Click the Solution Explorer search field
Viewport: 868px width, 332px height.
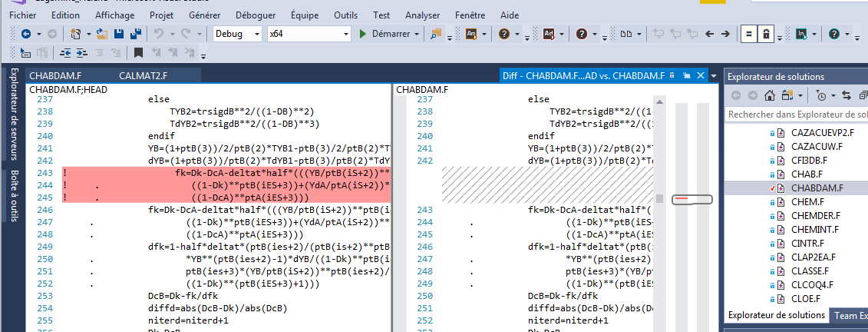pos(796,115)
